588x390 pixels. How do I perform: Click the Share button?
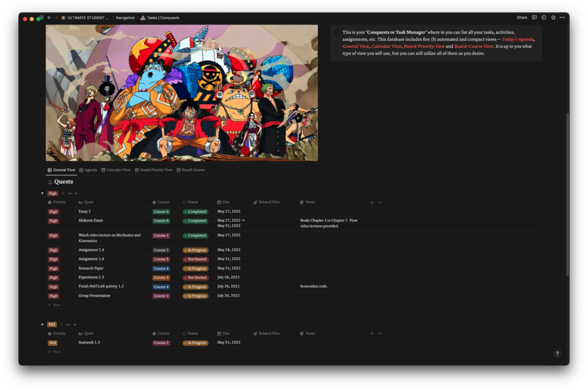click(522, 17)
